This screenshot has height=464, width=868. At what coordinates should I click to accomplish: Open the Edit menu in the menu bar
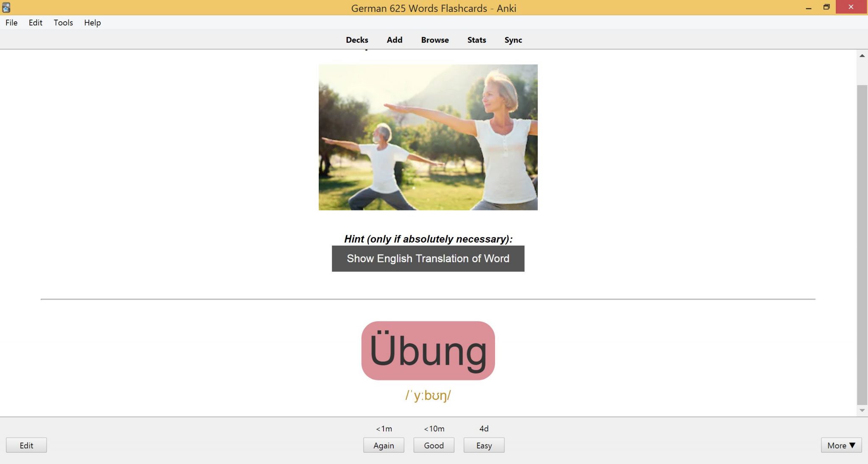tap(35, 22)
